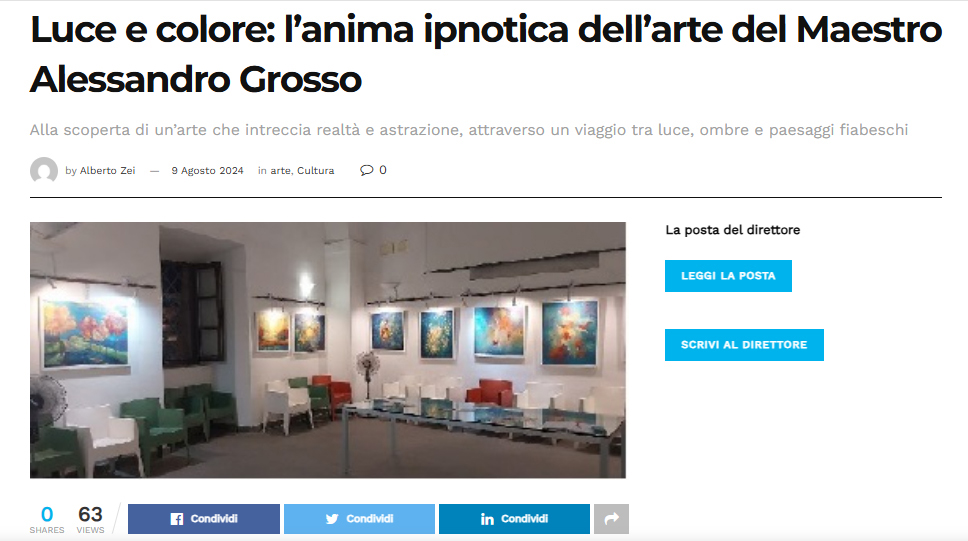Click SCRIVI AL DIRETTORE button
The height and width of the screenshot is (541, 968).
(744, 345)
